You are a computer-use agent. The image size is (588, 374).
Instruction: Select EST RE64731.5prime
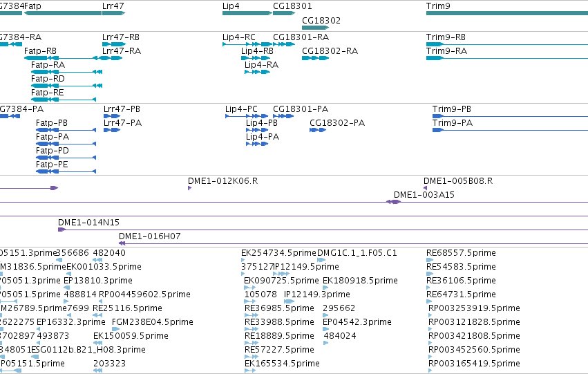[x=462, y=295]
